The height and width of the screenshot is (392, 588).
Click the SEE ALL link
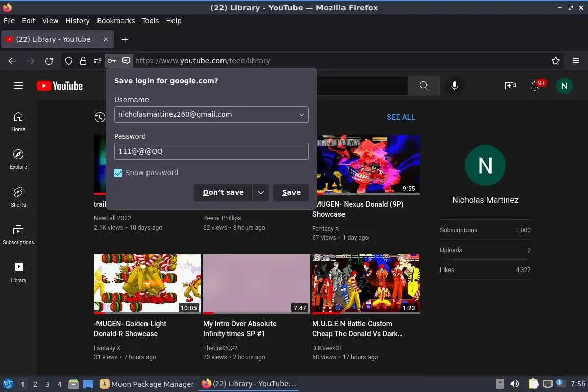click(x=401, y=117)
